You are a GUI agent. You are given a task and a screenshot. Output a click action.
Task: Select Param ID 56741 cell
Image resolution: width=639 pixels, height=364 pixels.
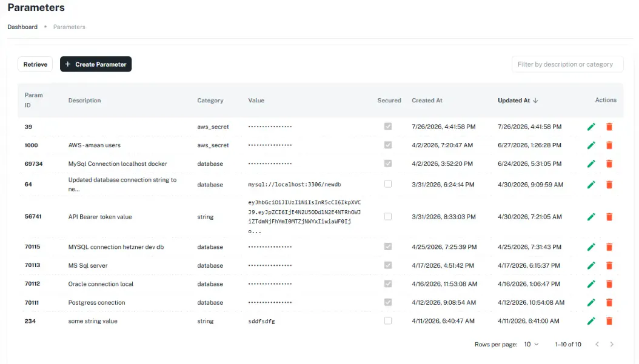pyautogui.click(x=33, y=217)
